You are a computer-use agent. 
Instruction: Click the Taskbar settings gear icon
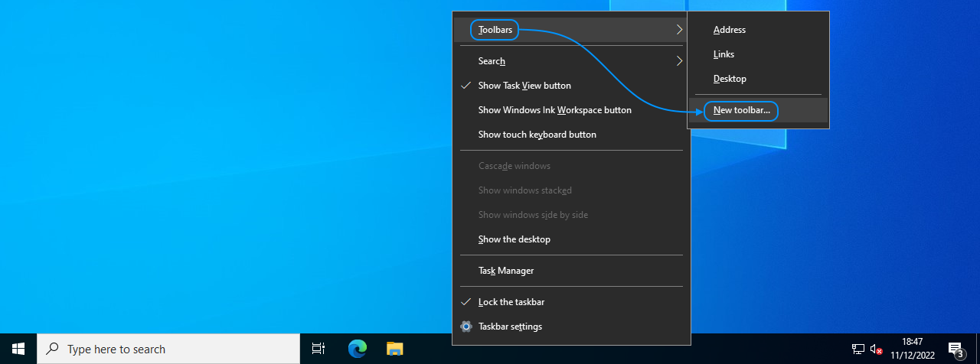466,327
